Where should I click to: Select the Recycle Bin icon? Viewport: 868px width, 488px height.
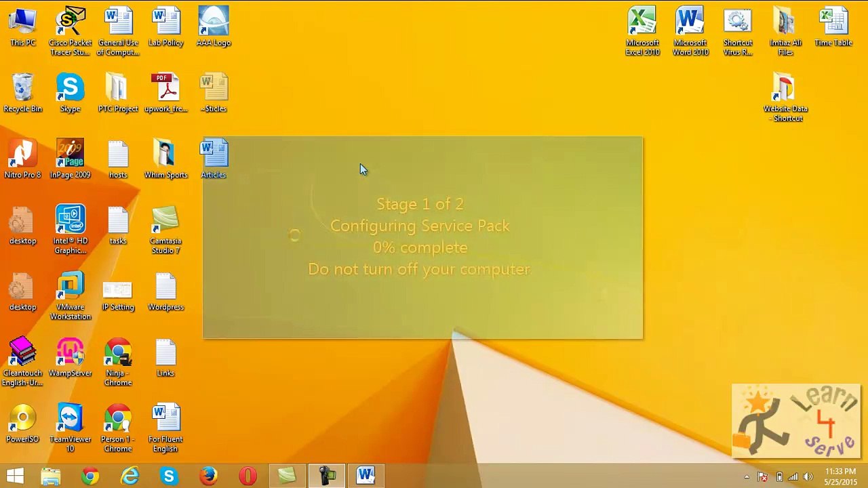(22, 93)
